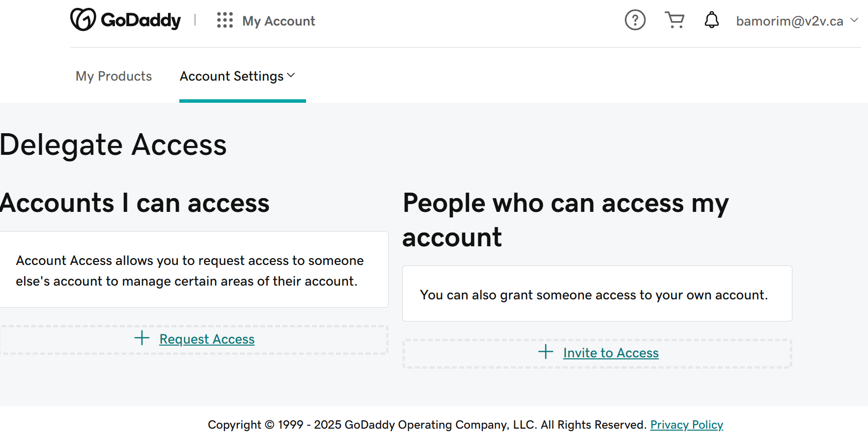868x438 pixels.
Task: Expand the chevron next to the account email
Action: pyautogui.click(x=854, y=20)
